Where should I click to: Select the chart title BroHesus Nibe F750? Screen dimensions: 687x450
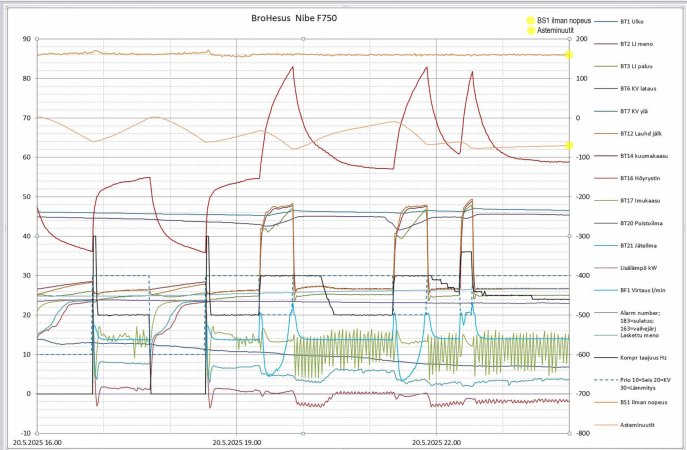pos(294,18)
